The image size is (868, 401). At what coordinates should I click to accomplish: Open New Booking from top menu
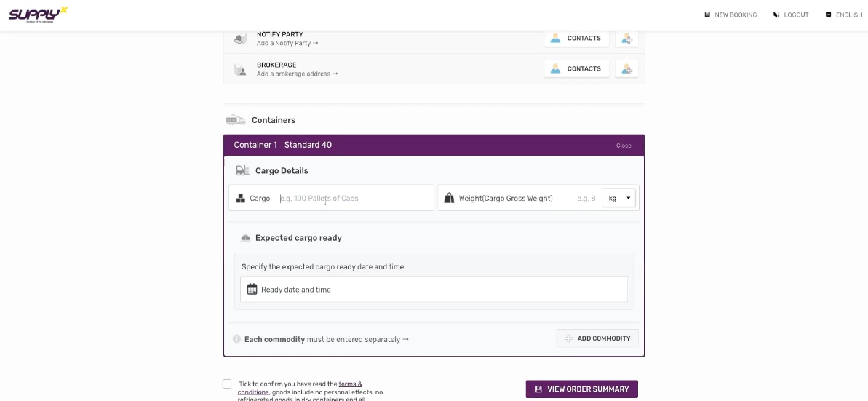730,15
